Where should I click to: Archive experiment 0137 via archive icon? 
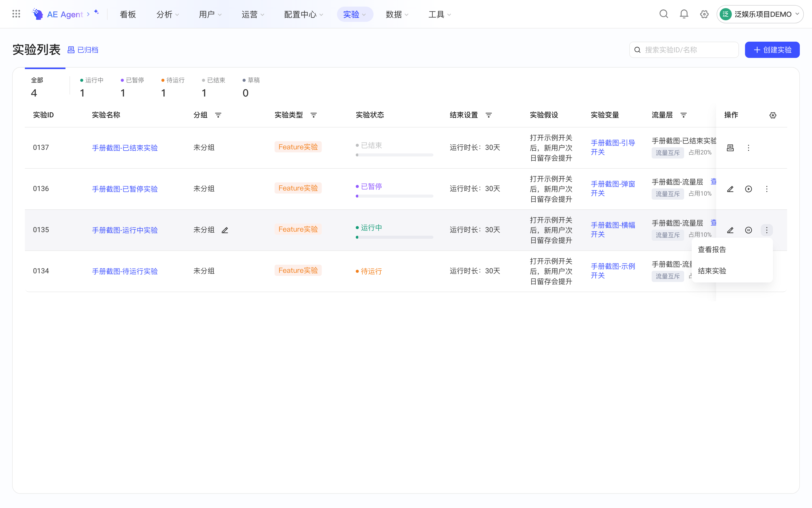[x=730, y=148]
